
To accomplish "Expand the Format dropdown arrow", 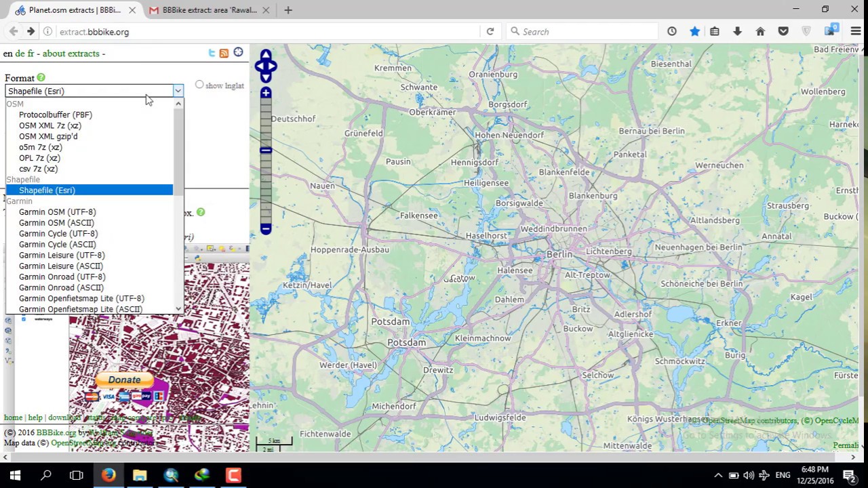I will (x=178, y=91).
